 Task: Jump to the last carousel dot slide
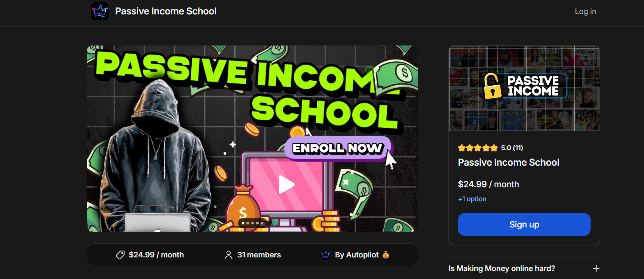262,223
